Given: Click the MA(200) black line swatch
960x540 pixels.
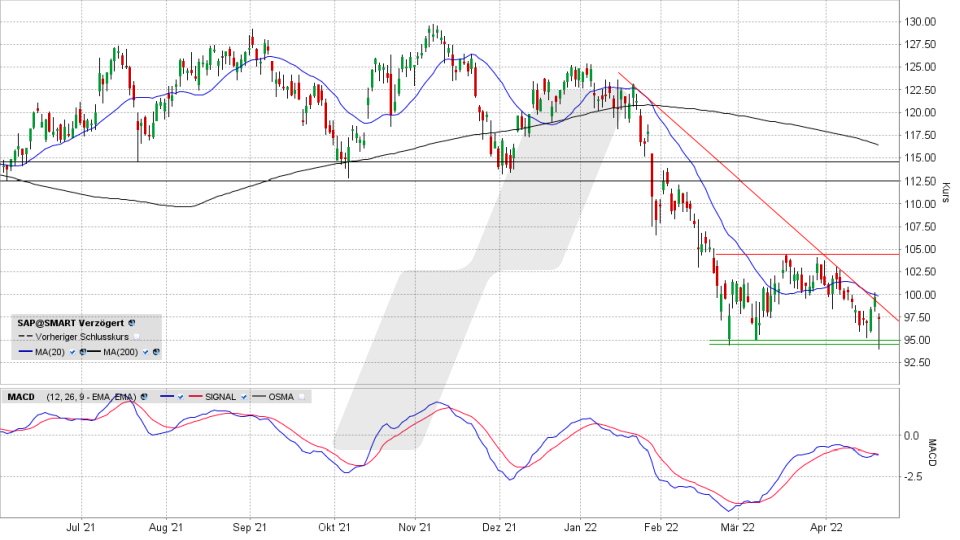Looking at the screenshot, I should pos(94,351).
